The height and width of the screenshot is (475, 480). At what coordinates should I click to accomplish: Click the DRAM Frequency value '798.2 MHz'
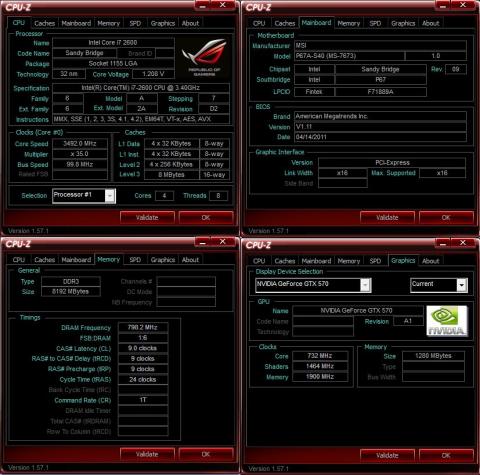(x=143, y=327)
